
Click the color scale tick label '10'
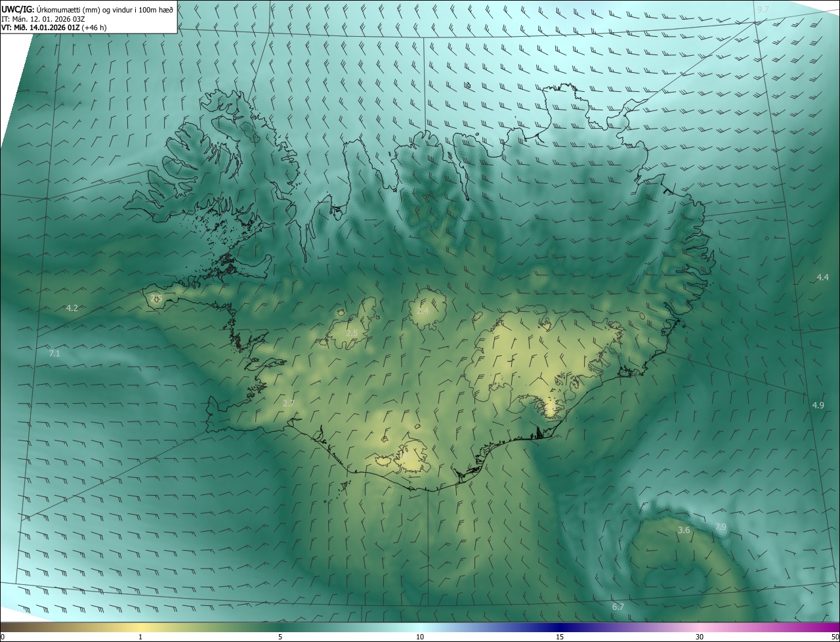(420, 637)
